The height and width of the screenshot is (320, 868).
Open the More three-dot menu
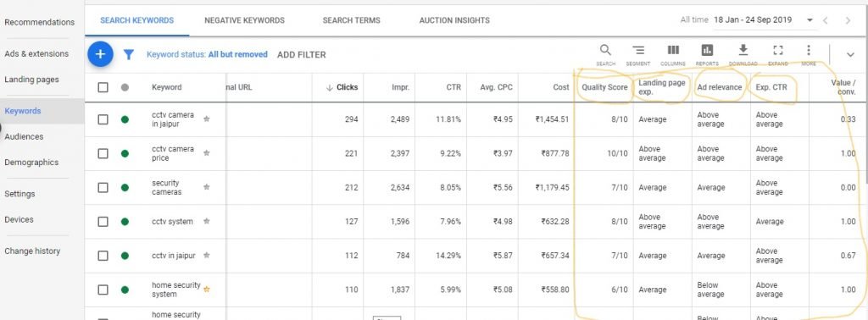point(808,50)
